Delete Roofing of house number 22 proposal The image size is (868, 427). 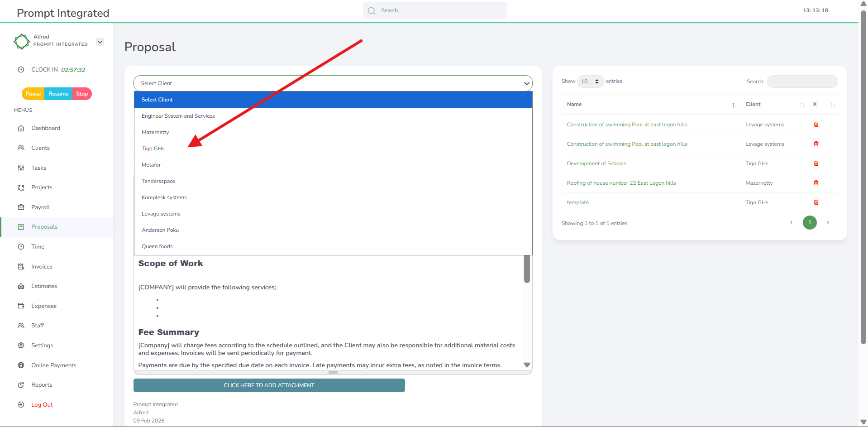coord(816,183)
